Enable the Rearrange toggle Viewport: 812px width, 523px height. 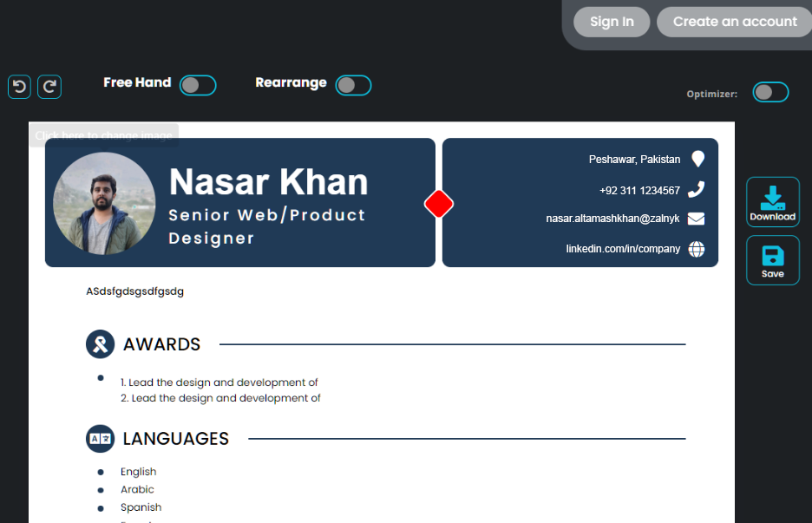click(353, 85)
